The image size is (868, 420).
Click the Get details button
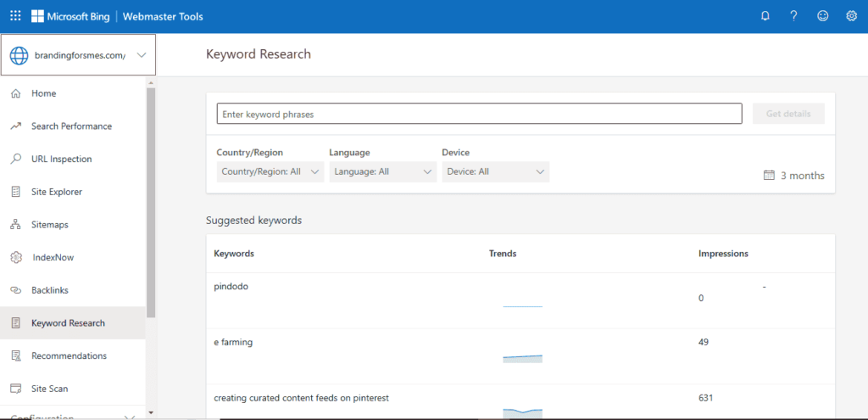788,114
